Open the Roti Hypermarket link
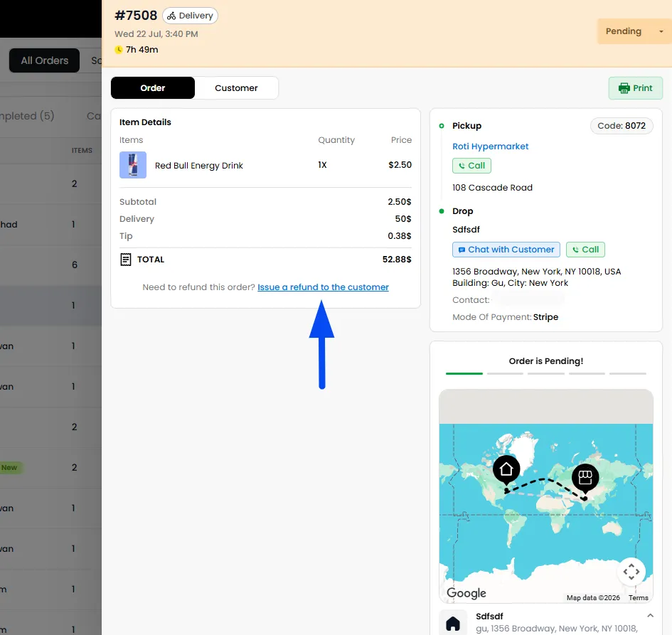Image resolution: width=672 pixels, height=635 pixels. tap(490, 146)
